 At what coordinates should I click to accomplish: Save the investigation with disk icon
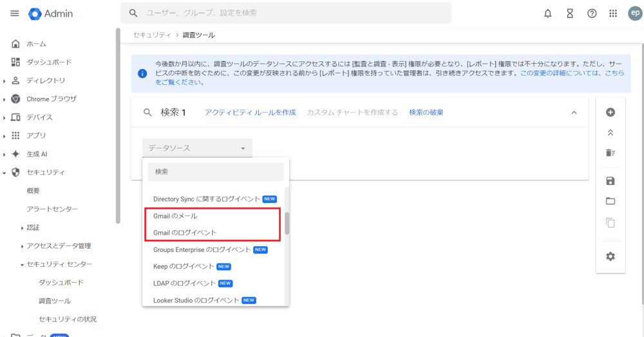pos(611,181)
